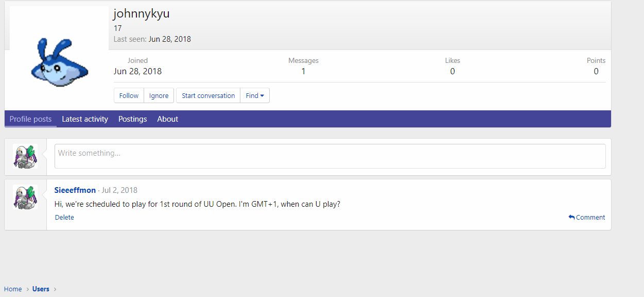The image size is (644, 297).
Task: Click the Messages count 1
Action: (x=303, y=71)
